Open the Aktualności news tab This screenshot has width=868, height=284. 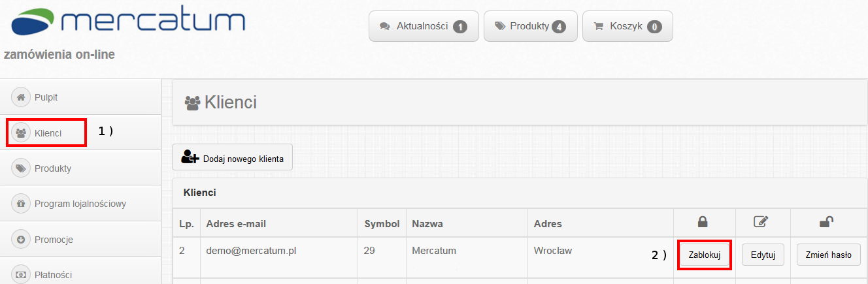[424, 26]
